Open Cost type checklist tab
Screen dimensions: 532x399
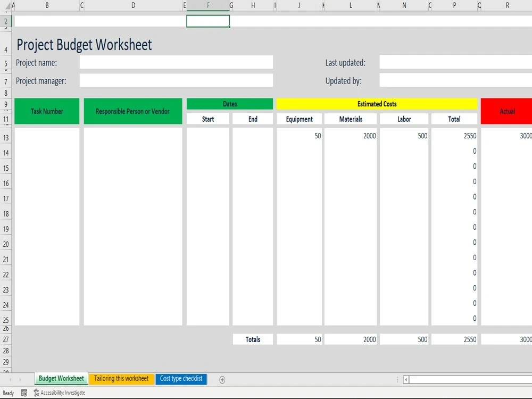click(181, 379)
